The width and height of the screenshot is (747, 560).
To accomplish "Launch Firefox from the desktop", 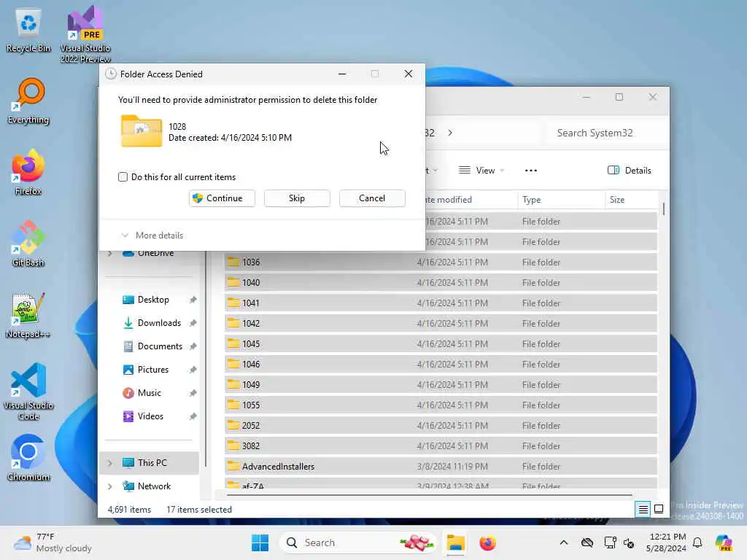I will click(x=28, y=172).
